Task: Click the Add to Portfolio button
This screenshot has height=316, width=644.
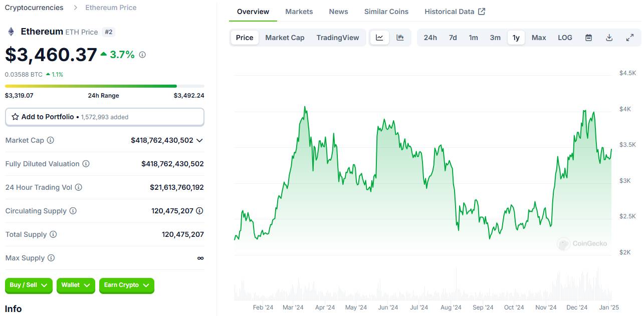Action: (x=105, y=117)
